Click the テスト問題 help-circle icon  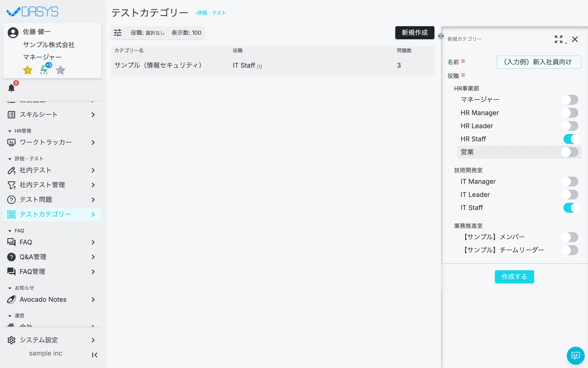[11, 200]
